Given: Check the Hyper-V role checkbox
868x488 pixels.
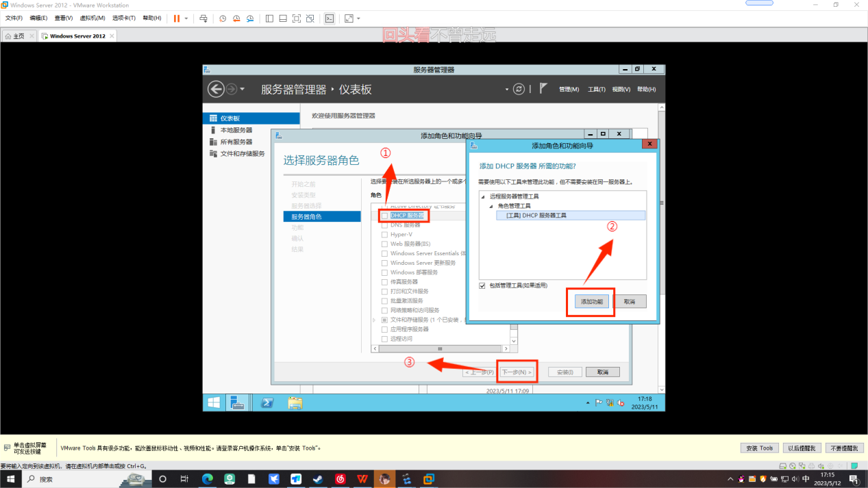Looking at the screenshot, I should coord(384,235).
